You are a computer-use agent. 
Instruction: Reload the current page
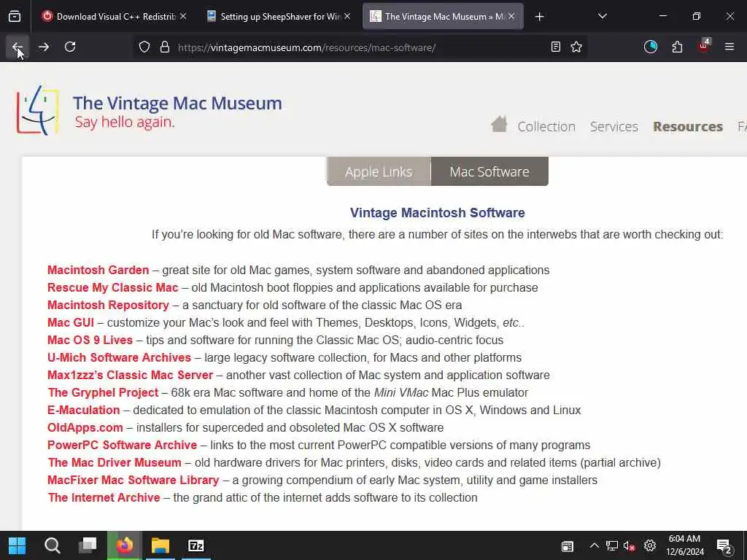click(x=70, y=47)
